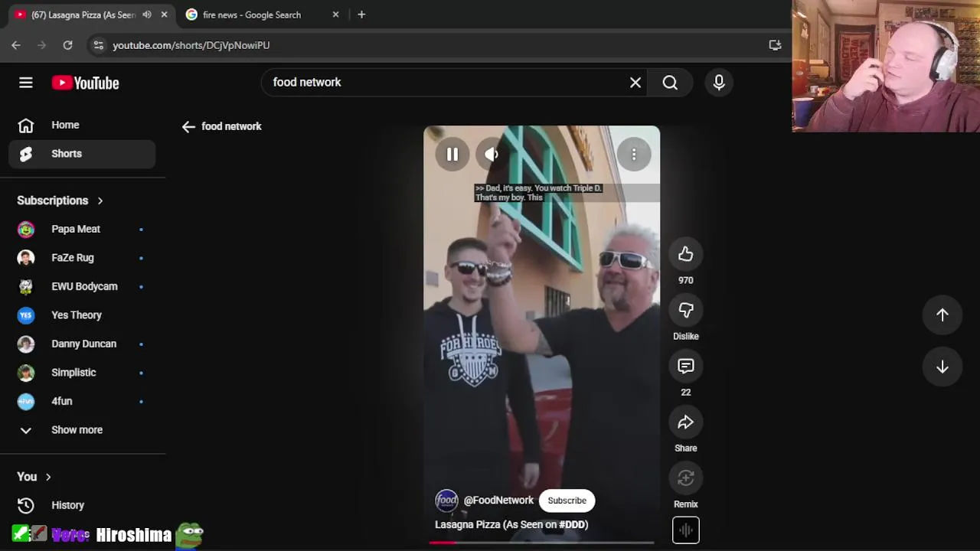This screenshot has height=551, width=980.
Task: Subscribe to the FoodNetwork channel
Action: coord(567,500)
